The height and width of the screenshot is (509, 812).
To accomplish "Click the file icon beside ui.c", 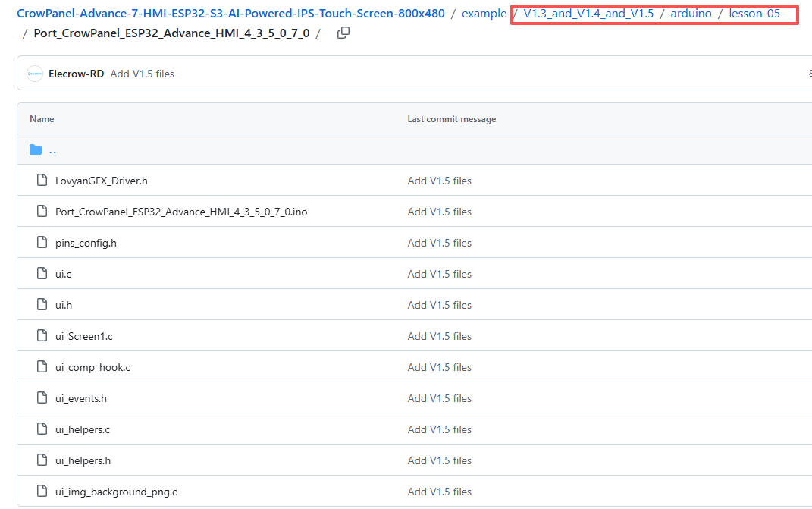I will tap(42, 274).
